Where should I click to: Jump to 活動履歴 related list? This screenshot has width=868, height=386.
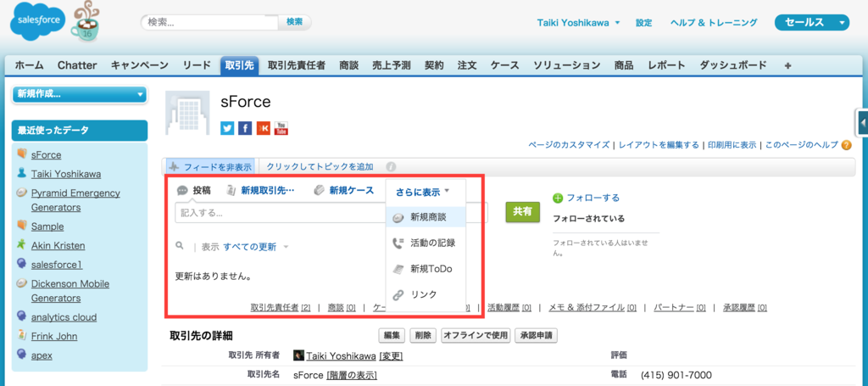(x=509, y=307)
